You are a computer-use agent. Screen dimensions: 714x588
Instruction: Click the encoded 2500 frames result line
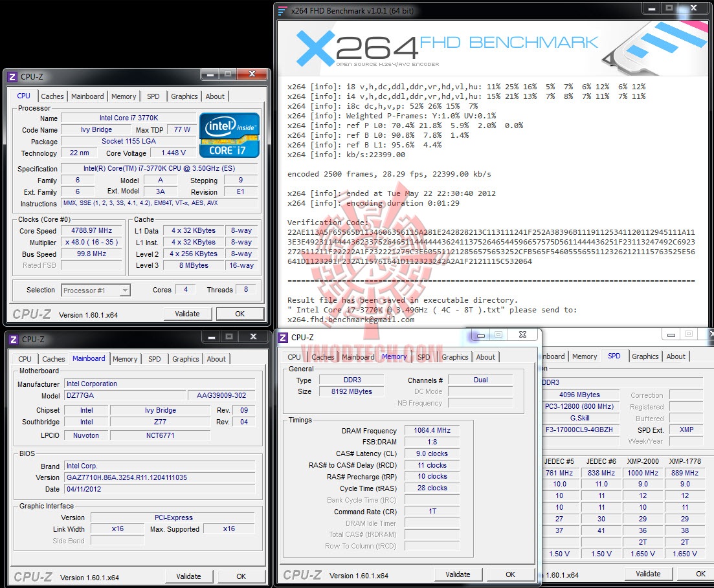(389, 174)
